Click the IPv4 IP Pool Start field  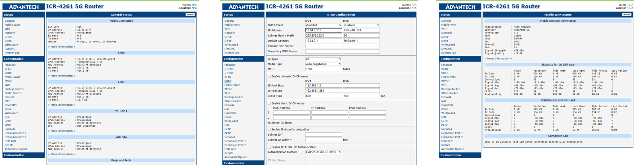(x=323, y=85)
